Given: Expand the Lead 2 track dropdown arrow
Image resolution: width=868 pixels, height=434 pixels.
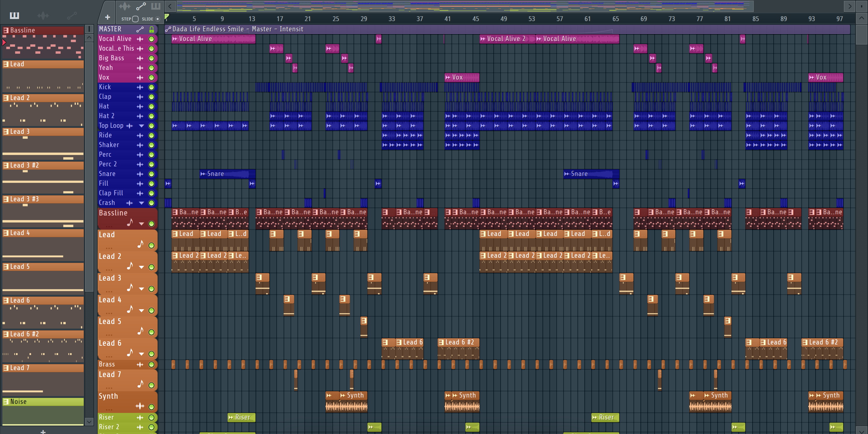Looking at the screenshot, I should pyautogui.click(x=142, y=267).
